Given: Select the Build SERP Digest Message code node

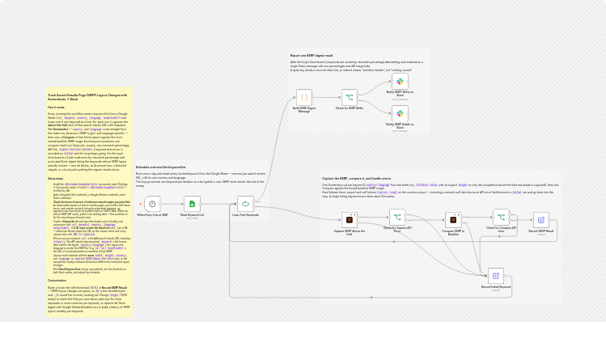Looking at the screenshot, I should 304,97.
